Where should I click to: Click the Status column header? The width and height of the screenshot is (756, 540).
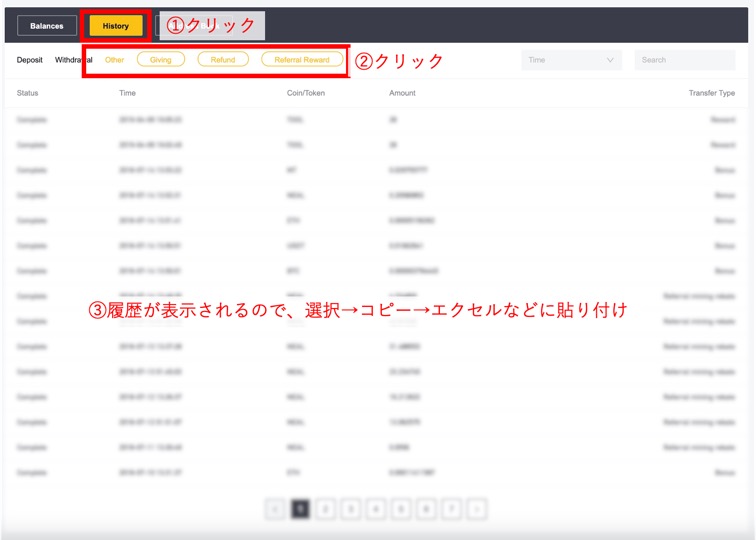click(x=27, y=93)
